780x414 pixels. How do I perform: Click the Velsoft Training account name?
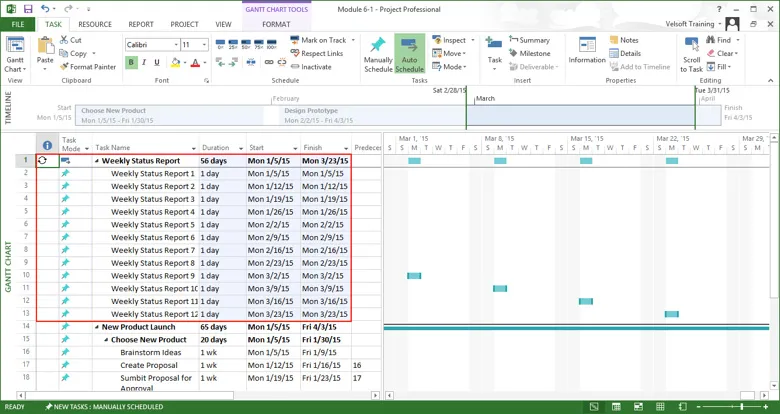pos(689,23)
